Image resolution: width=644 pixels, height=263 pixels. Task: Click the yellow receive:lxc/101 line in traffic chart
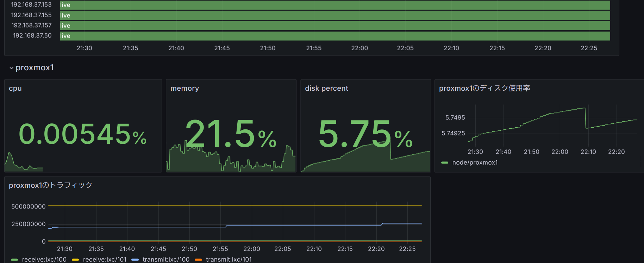(x=235, y=206)
